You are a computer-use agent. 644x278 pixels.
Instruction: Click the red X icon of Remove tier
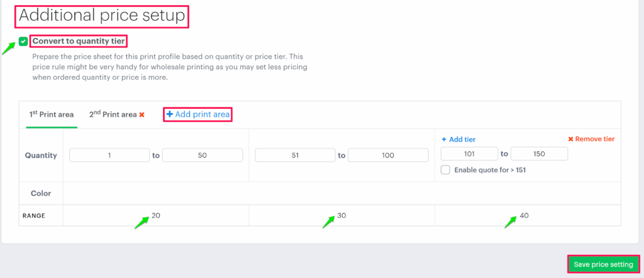point(570,140)
